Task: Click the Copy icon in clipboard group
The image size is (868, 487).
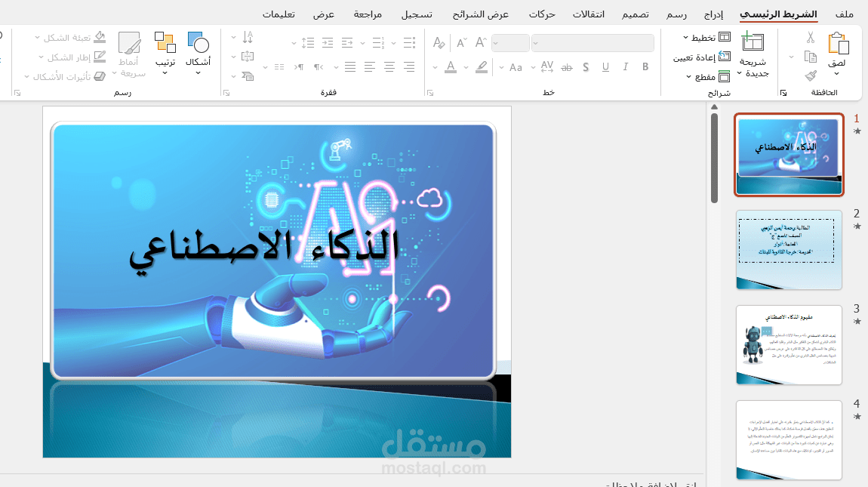Action: pyautogui.click(x=811, y=57)
